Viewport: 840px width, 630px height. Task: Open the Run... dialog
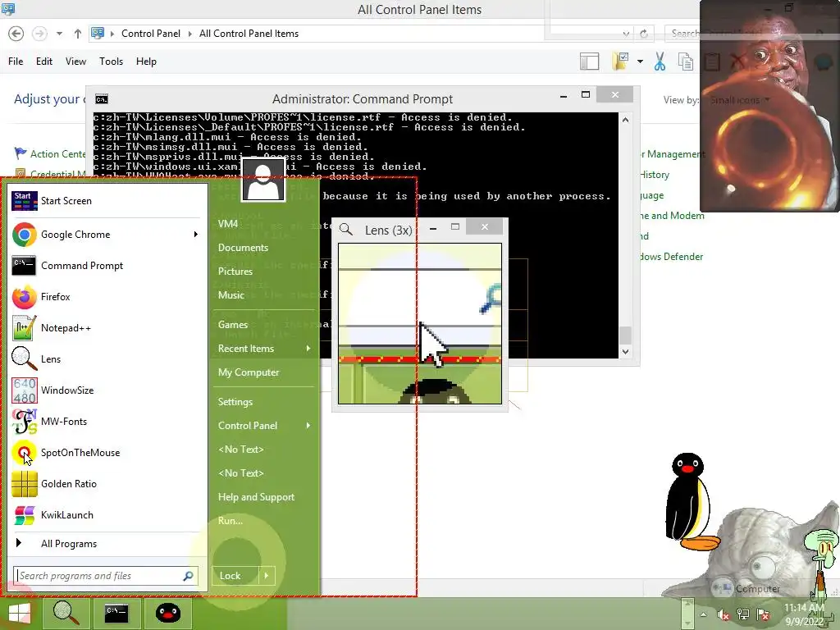(231, 521)
